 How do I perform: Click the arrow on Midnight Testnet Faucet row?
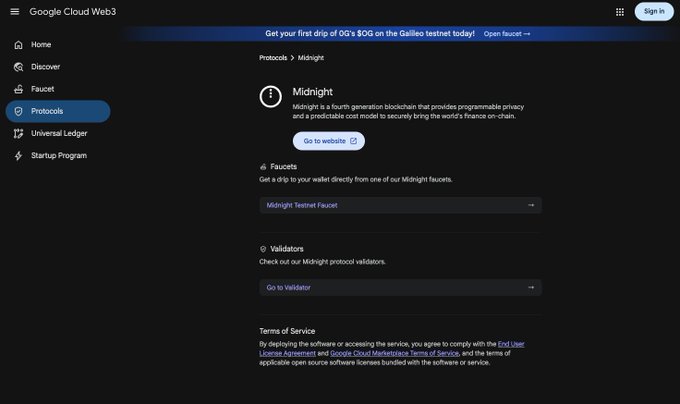point(531,205)
